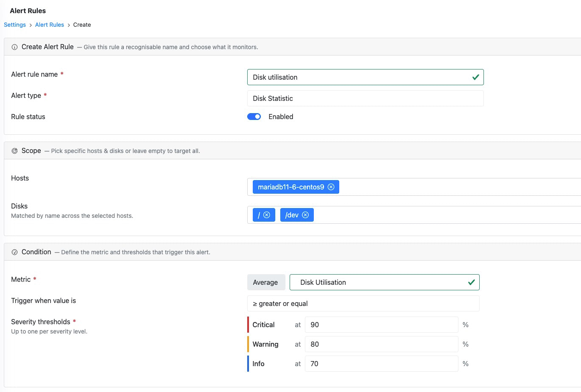The image size is (581, 392).
Task: Click the Warning severity label
Action: pos(265,344)
